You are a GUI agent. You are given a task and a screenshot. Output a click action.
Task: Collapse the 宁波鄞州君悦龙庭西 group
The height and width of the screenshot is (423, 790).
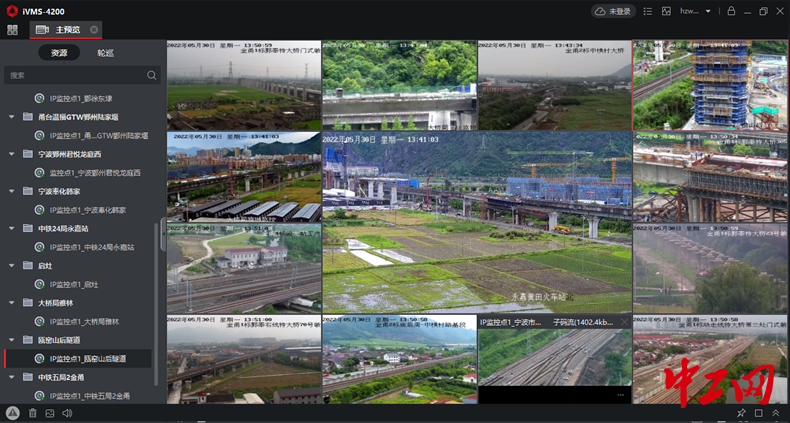click(x=12, y=154)
